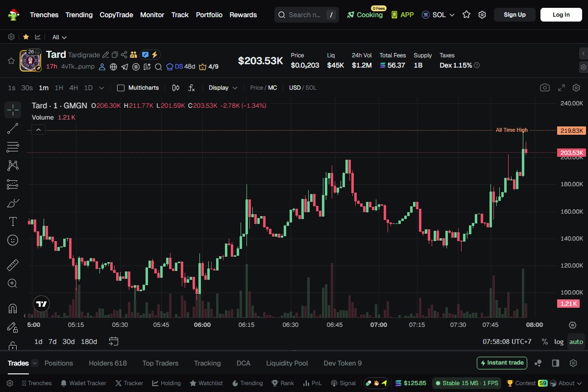Enable the Multicharts checkbox
This screenshot has height=392, width=588.
[x=121, y=88]
